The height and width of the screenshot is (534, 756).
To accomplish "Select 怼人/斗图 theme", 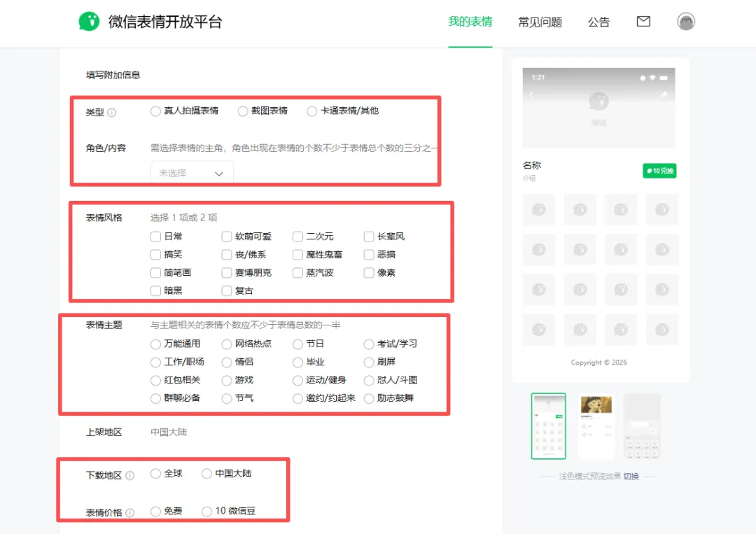I will point(369,380).
